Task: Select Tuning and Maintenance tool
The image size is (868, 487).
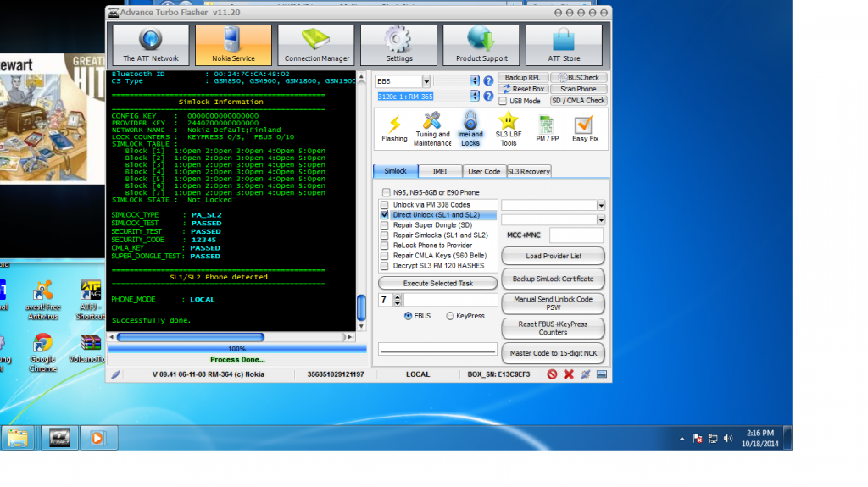Action: [432, 127]
